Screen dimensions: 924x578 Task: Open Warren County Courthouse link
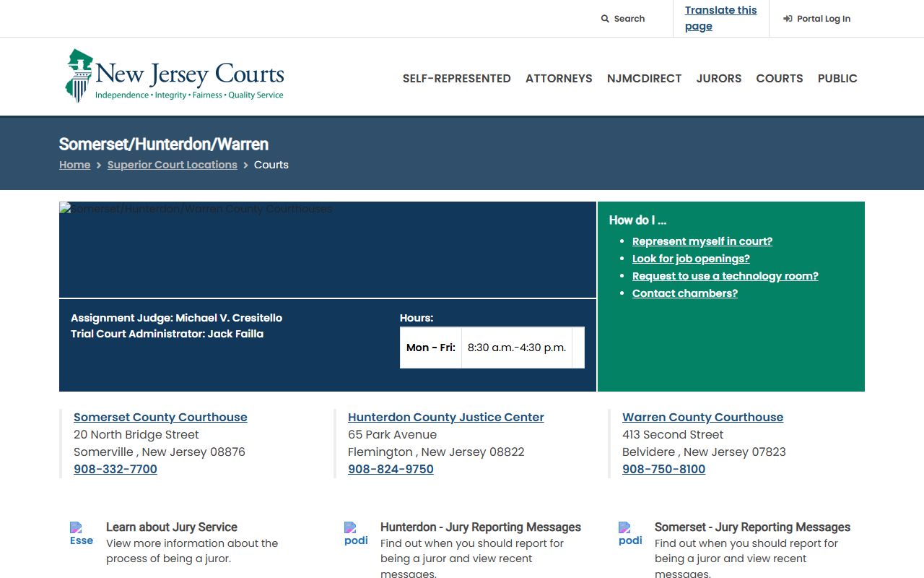pyautogui.click(x=702, y=417)
